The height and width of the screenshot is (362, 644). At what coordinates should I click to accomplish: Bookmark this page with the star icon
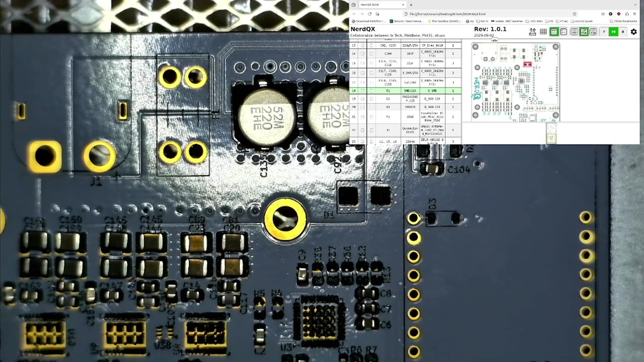pos(575,14)
